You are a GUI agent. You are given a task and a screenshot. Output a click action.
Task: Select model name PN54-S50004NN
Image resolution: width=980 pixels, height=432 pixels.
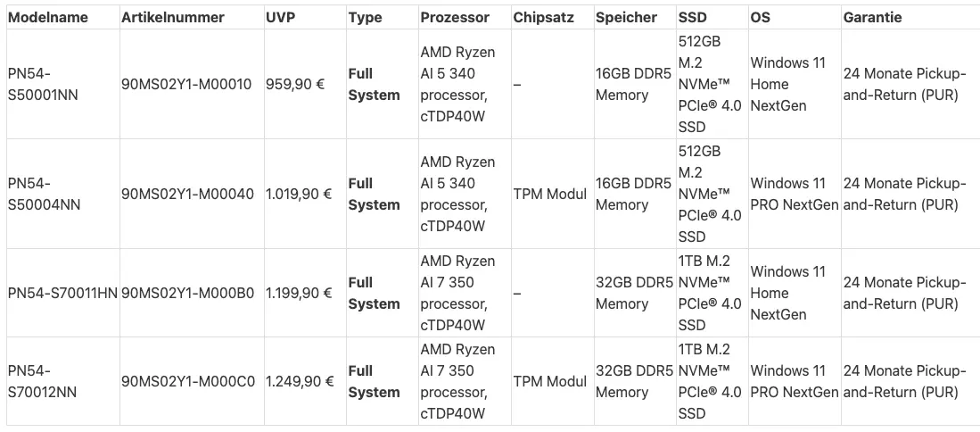[x=45, y=194]
